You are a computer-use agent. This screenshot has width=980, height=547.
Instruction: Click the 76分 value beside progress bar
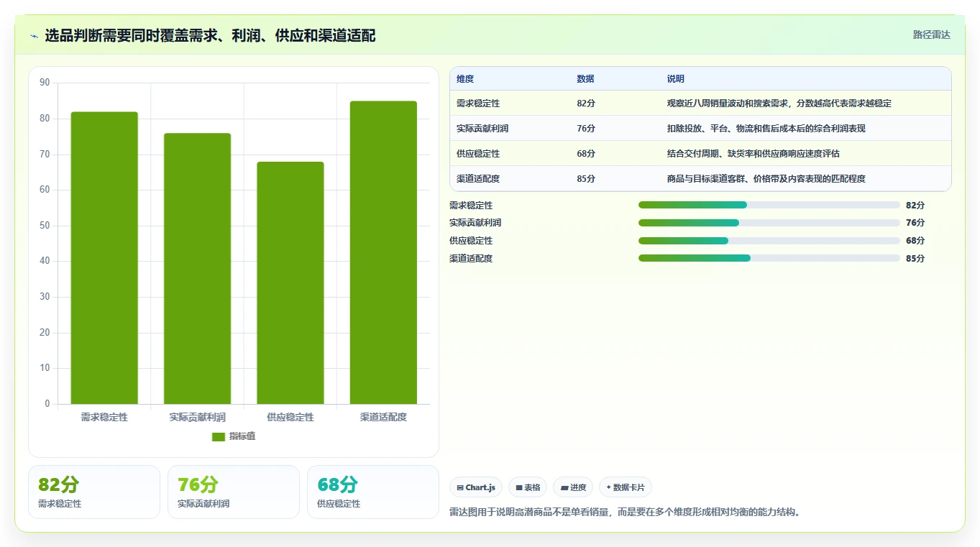915,223
